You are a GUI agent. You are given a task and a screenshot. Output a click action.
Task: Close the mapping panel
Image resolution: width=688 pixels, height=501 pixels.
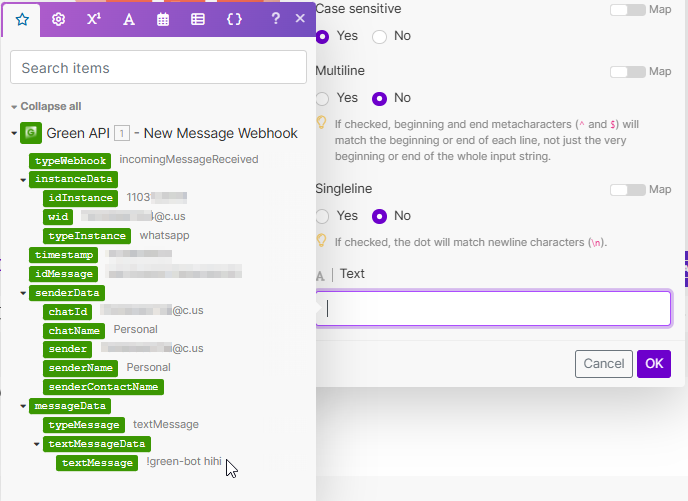click(300, 19)
